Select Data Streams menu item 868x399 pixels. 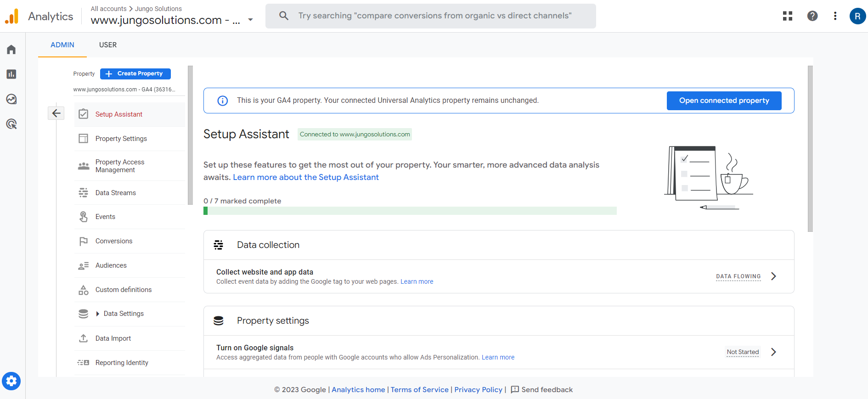130,193
